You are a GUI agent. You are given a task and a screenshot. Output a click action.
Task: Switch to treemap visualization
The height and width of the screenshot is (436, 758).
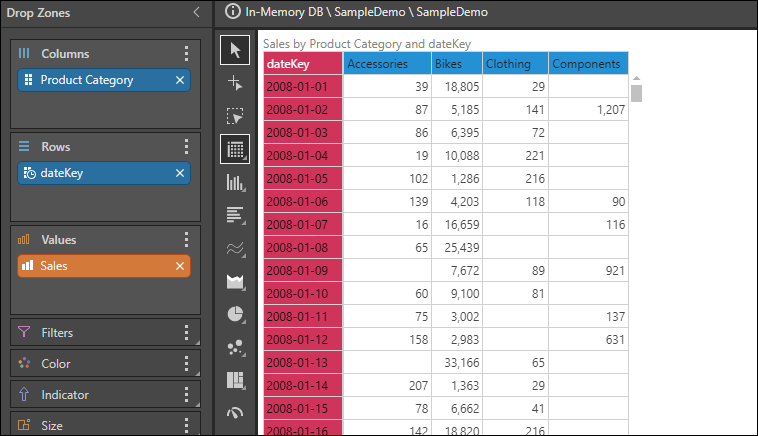point(236,380)
